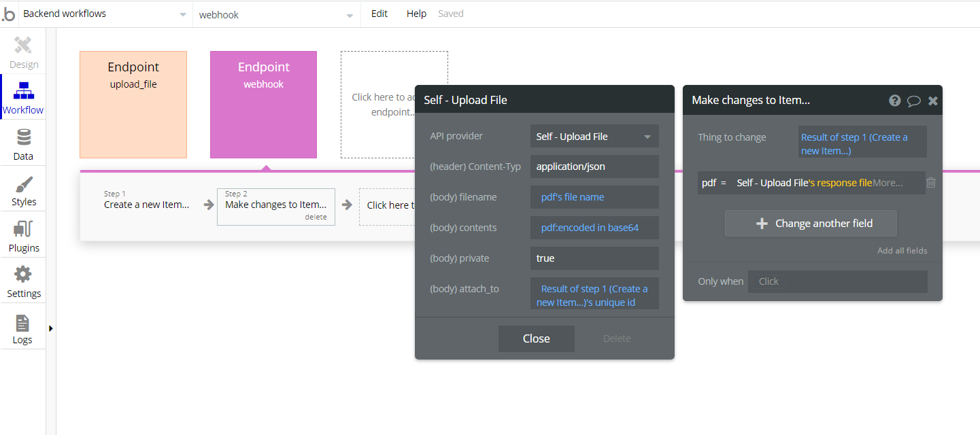Image resolution: width=980 pixels, height=435 pixels.
Task: Open the comment bubble icon
Action: (914, 101)
